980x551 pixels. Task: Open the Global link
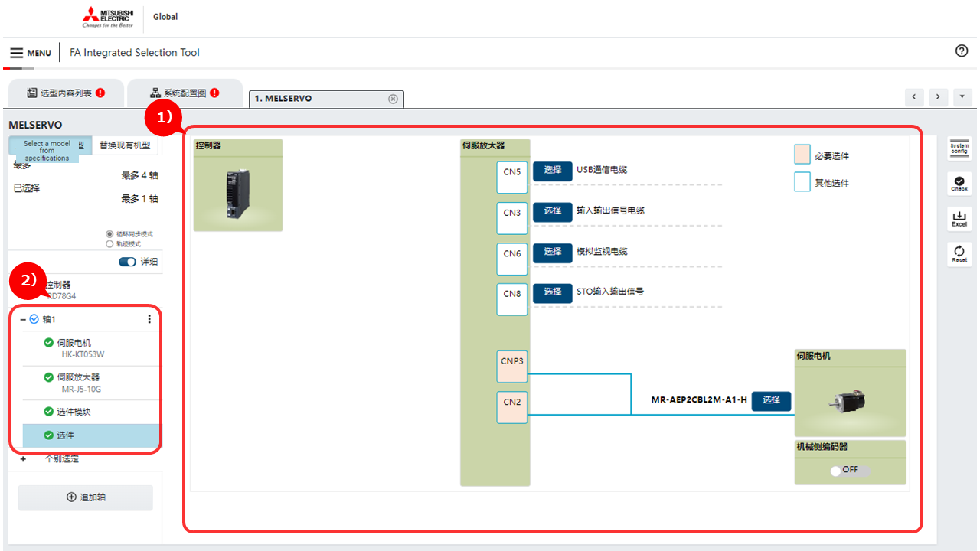click(165, 17)
